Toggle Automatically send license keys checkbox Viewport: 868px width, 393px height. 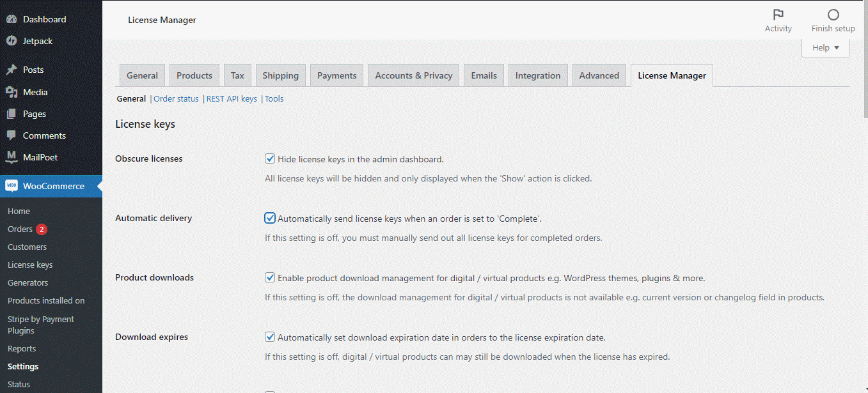[x=270, y=219]
